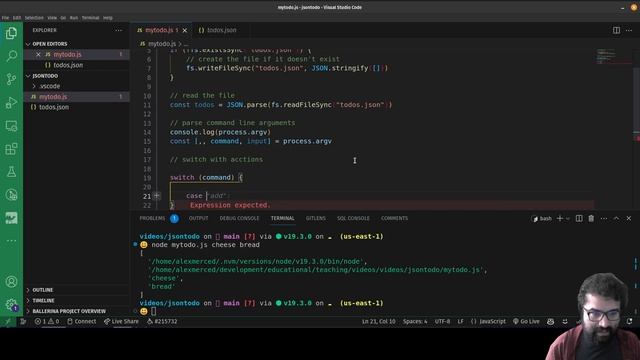
Task: Open the Remote Explorer icon
Action: [11, 126]
